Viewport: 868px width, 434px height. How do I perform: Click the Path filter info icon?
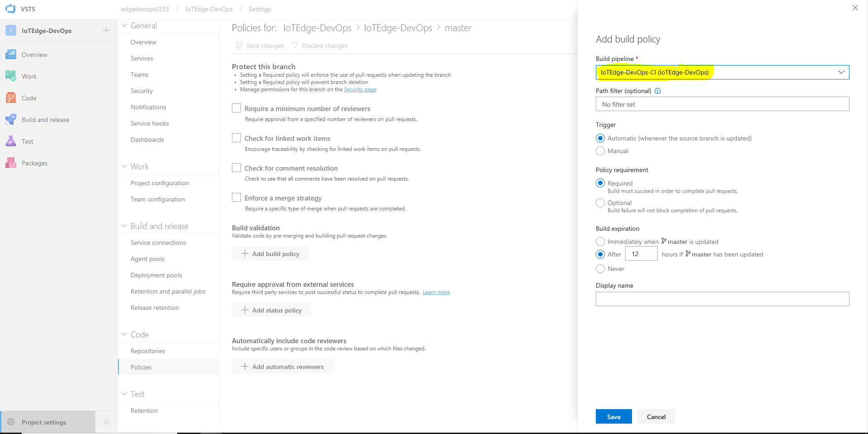click(x=658, y=91)
